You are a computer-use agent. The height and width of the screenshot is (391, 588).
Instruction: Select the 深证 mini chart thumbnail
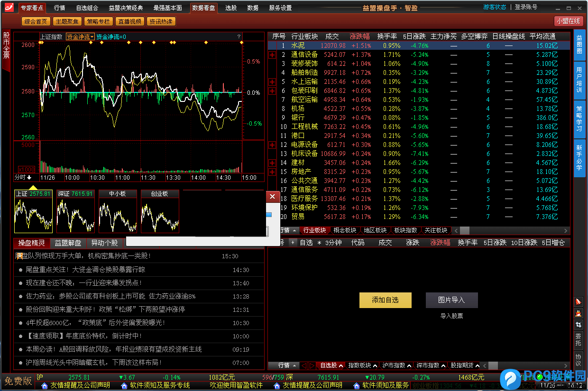(76, 211)
